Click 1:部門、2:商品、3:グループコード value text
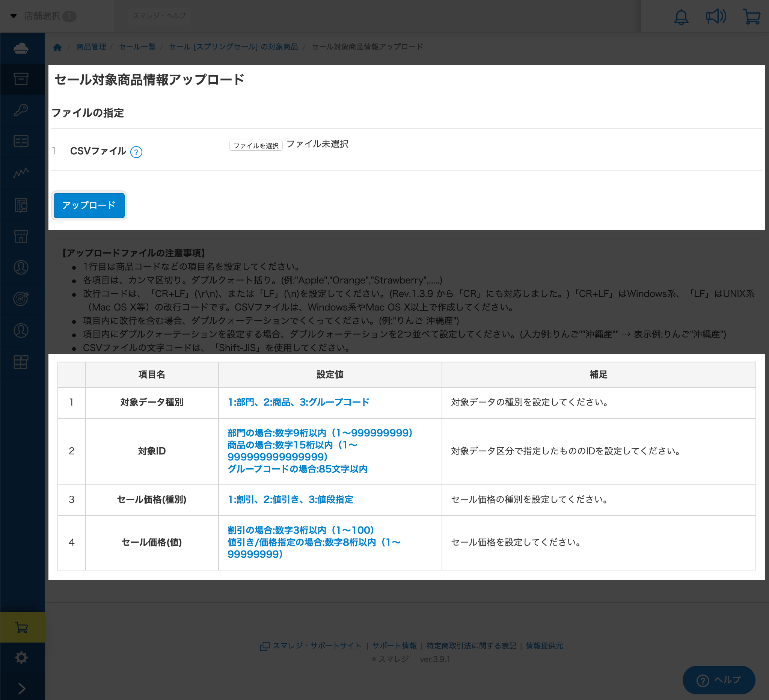This screenshot has height=700, width=769. click(298, 403)
